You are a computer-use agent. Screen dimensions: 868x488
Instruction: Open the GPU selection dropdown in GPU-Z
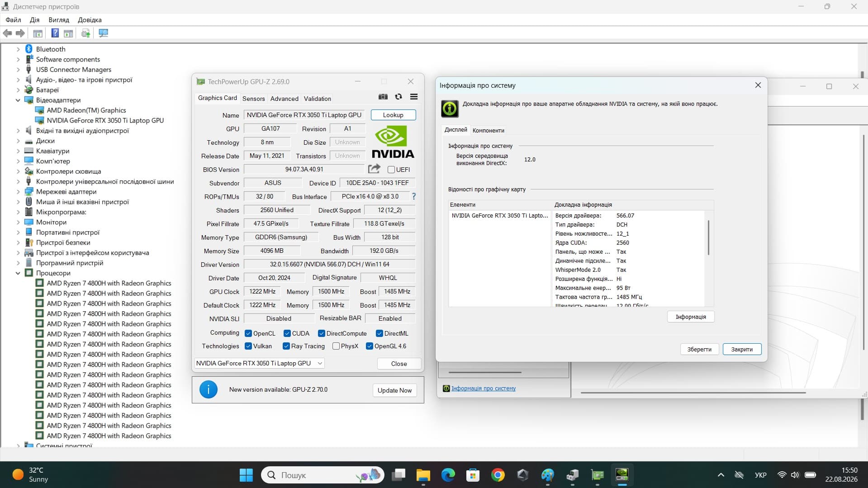(260, 363)
